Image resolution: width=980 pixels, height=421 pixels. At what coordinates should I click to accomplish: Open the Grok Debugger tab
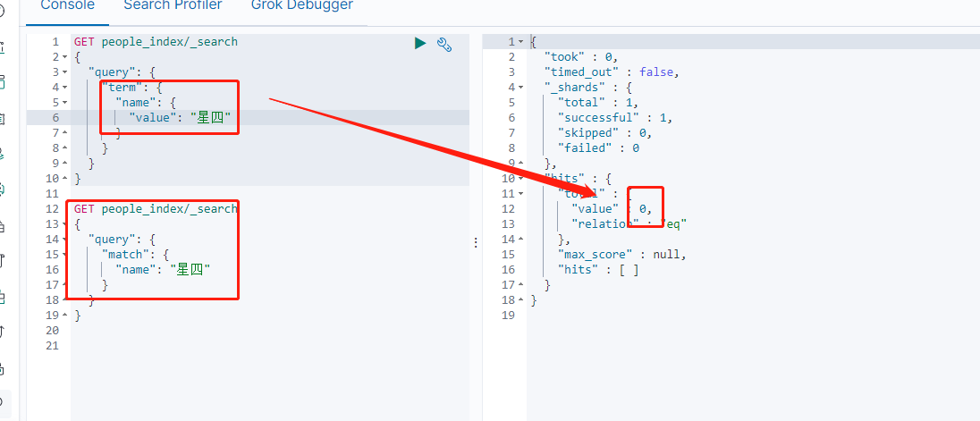click(302, 5)
